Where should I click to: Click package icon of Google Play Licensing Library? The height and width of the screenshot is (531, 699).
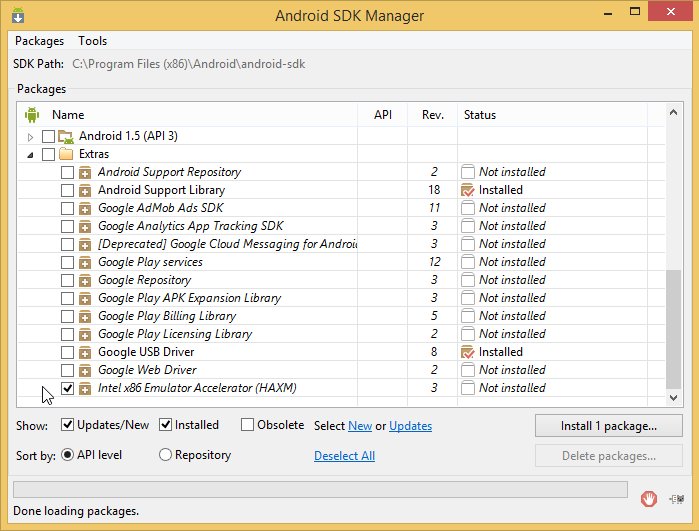tap(85, 334)
